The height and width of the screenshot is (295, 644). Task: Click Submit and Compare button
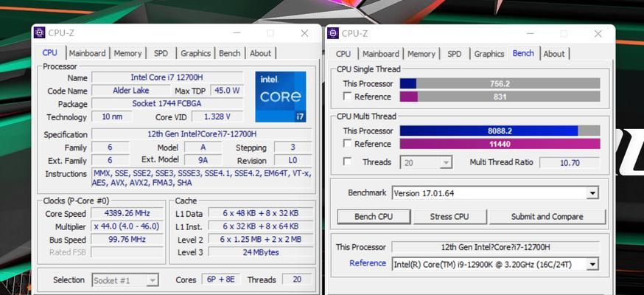click(x=547, y=217)
